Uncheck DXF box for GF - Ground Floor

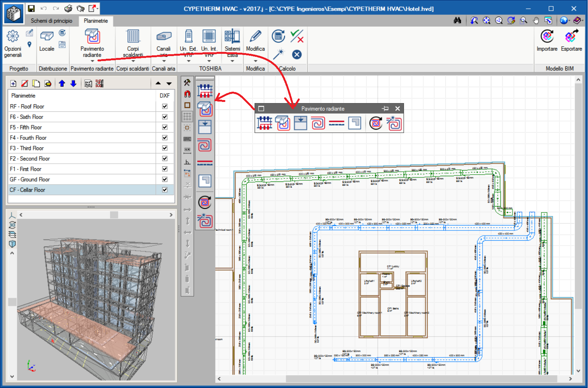coord(165,179)
